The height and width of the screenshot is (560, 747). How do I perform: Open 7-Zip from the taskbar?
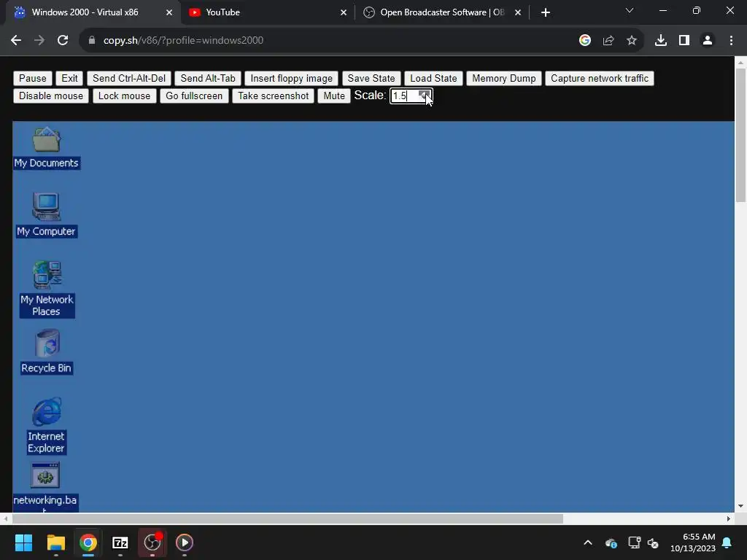tap(120, 542)
